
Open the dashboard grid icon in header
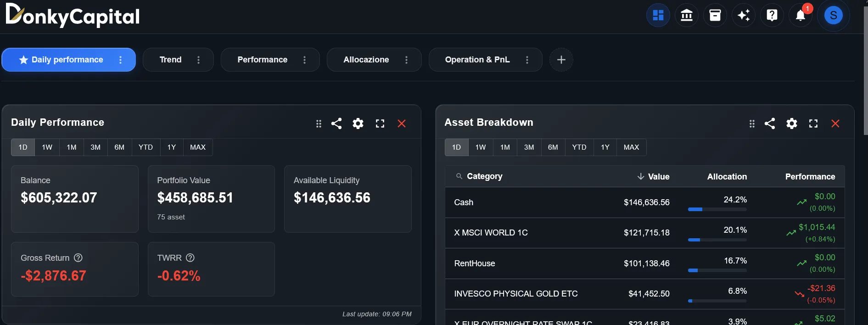pos(658,16)
